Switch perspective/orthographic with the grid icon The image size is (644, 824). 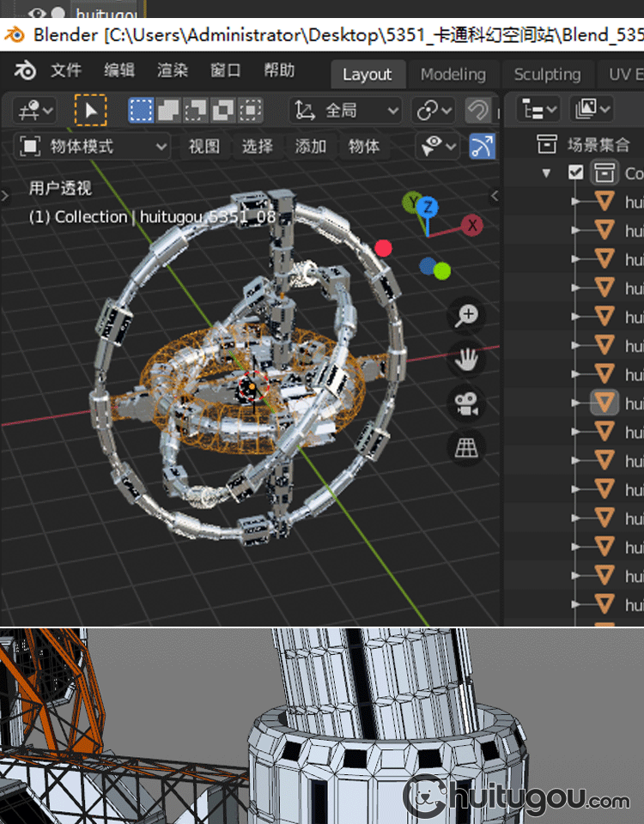tap(466, 448)
